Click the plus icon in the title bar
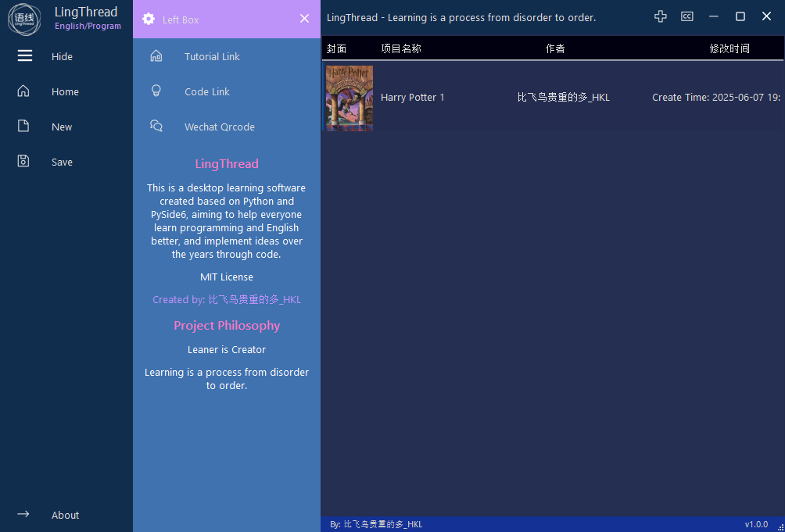Viewport: 785px width, 532px height. pyautogui.click(x=661, y=16)
